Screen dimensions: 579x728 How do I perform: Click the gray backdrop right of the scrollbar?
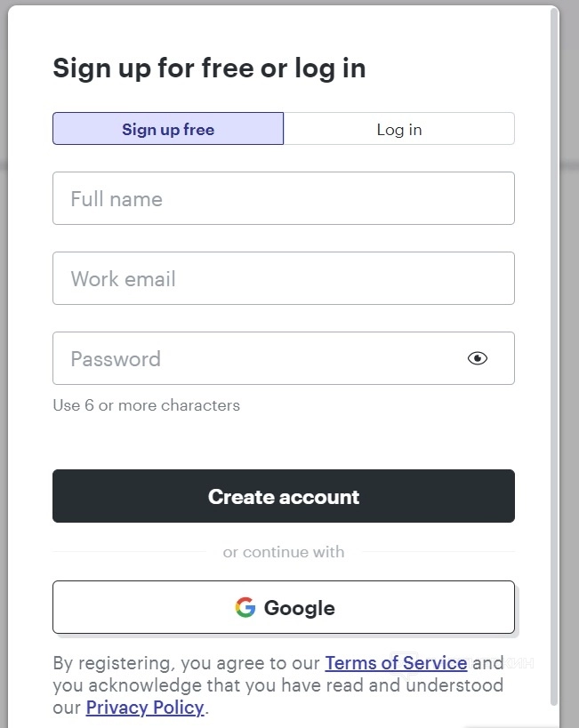(x=570, y=356)
